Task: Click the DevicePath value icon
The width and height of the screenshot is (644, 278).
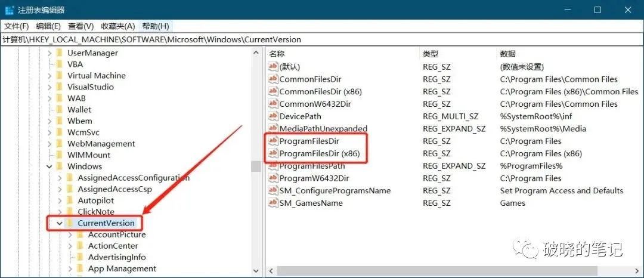Action: tap(273, 116)
